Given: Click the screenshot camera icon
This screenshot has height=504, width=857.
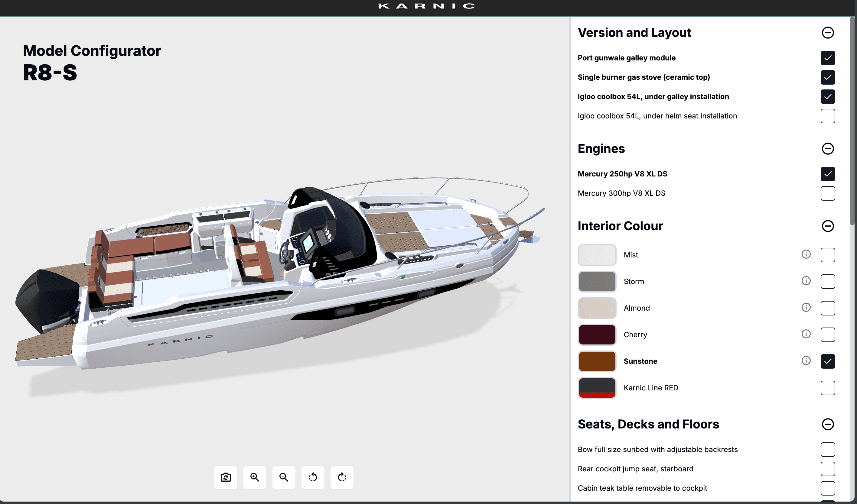Looking at the screenshot, I should [x=226, y=477].
